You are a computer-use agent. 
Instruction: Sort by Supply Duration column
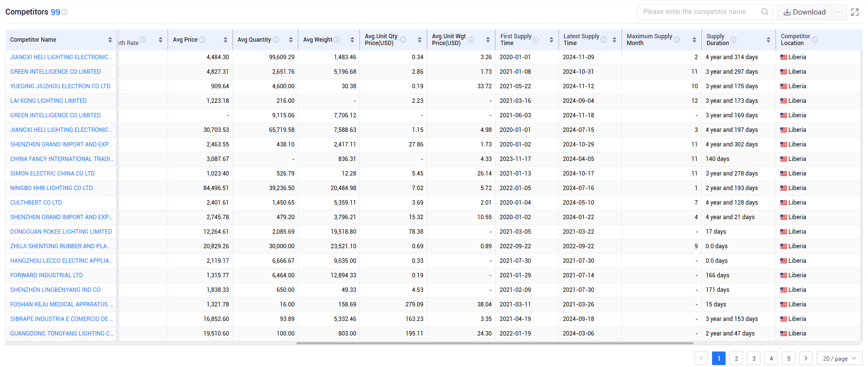(768, 40)
